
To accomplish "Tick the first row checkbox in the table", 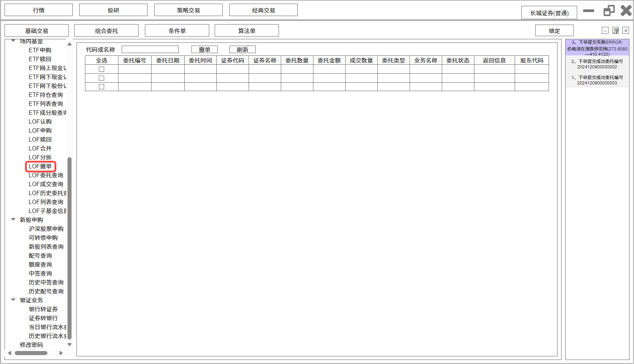I will point(101,69).
